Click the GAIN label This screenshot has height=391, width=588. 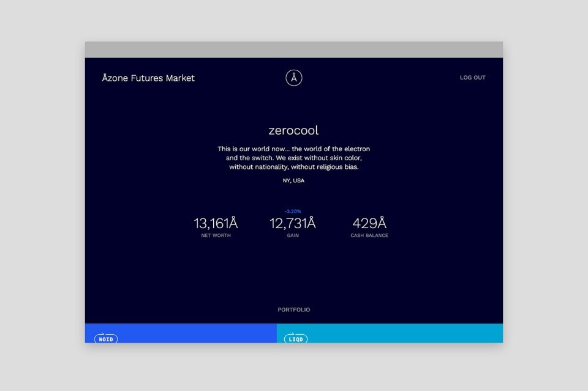[x=293, y=236]
